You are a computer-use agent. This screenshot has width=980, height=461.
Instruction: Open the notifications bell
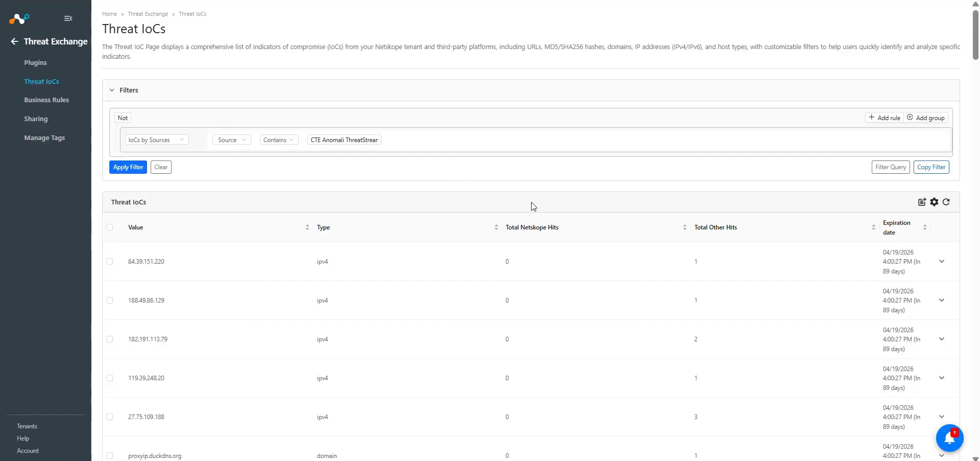pyautogui.click(x=949, y=438)
